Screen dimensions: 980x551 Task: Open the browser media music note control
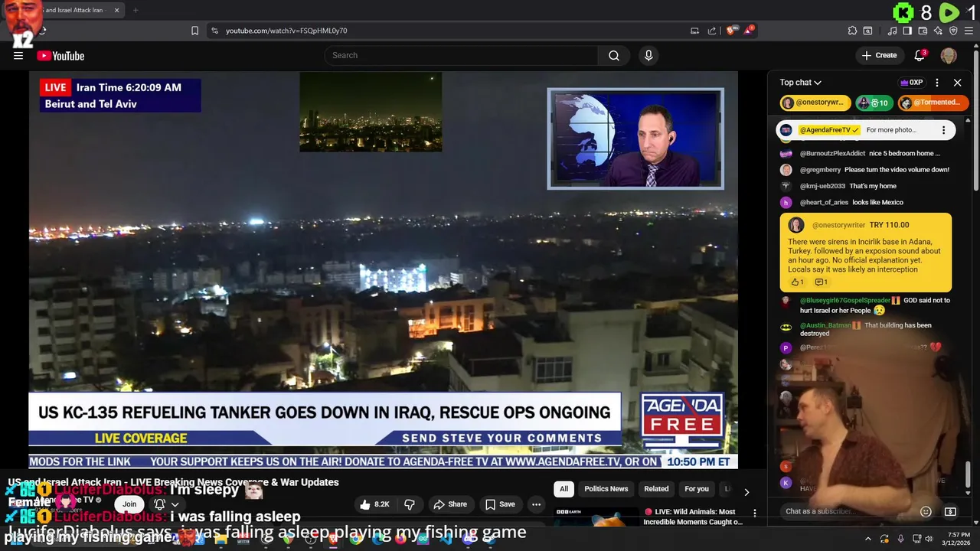pyautogui.click(x=892, y=31)
